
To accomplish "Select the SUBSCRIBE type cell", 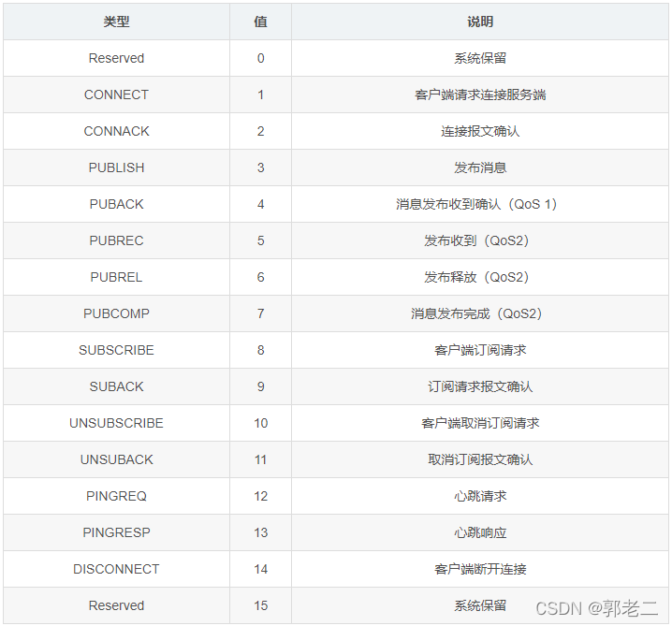I will click(x=116, y=350).
